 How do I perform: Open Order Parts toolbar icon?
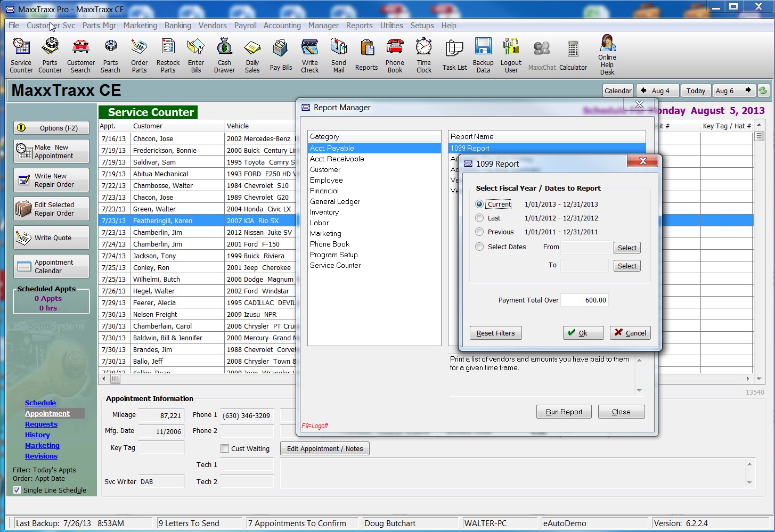point(139,55)
